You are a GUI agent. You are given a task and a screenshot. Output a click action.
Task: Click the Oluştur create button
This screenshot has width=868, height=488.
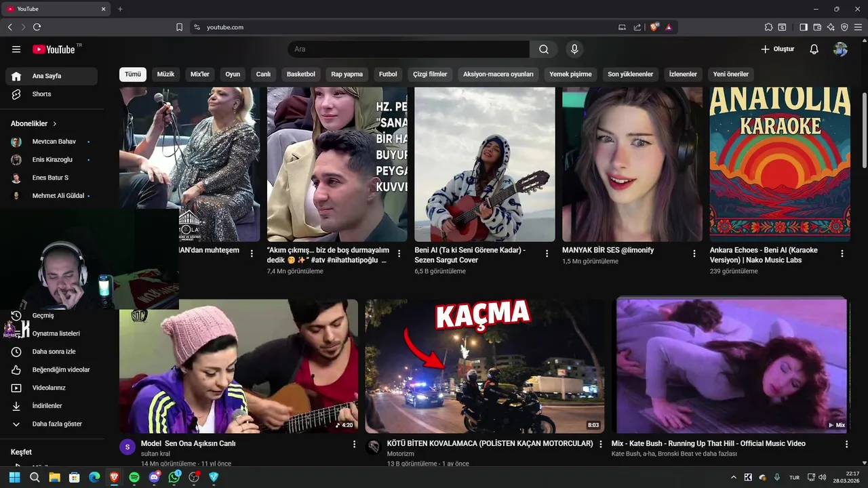pos(777,49)
